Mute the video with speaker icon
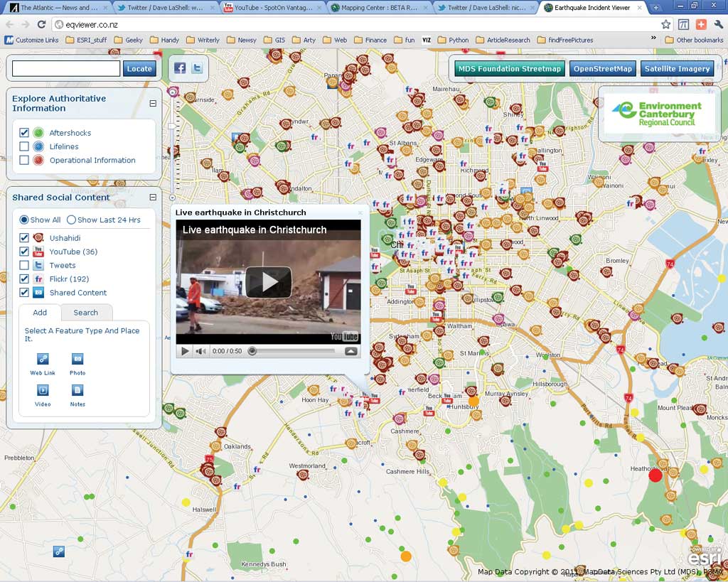This screenshot has height=582, width=728. tap(200, 351)
